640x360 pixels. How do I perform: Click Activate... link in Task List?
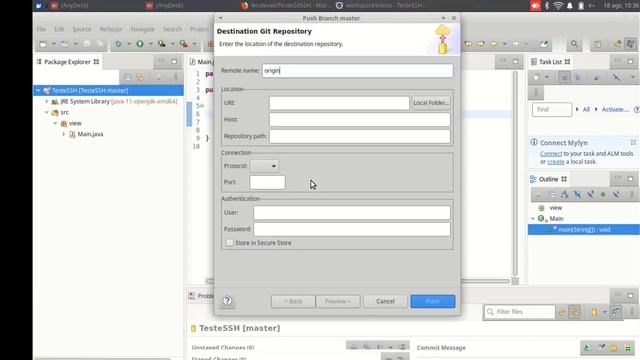click(x=615, y=109)
